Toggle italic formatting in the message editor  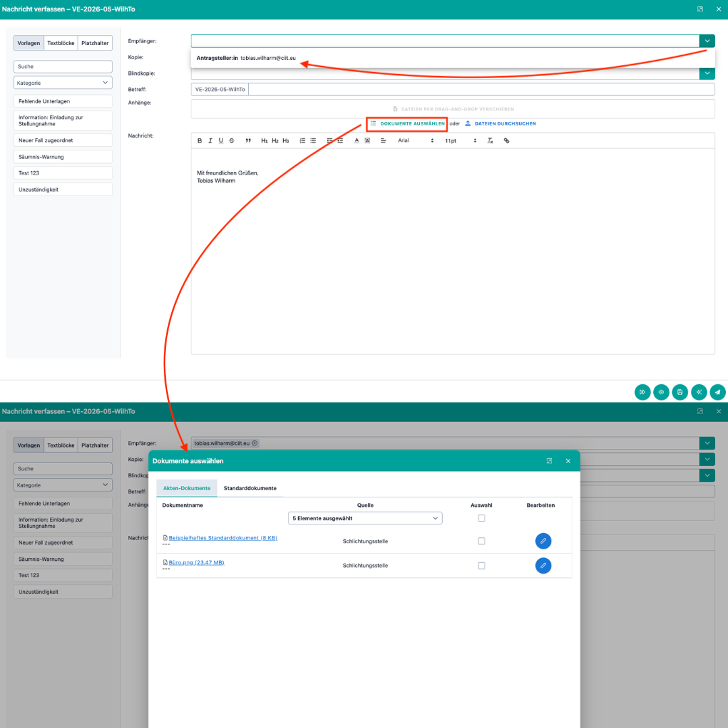pyautogui.click(x=210, y=141)
